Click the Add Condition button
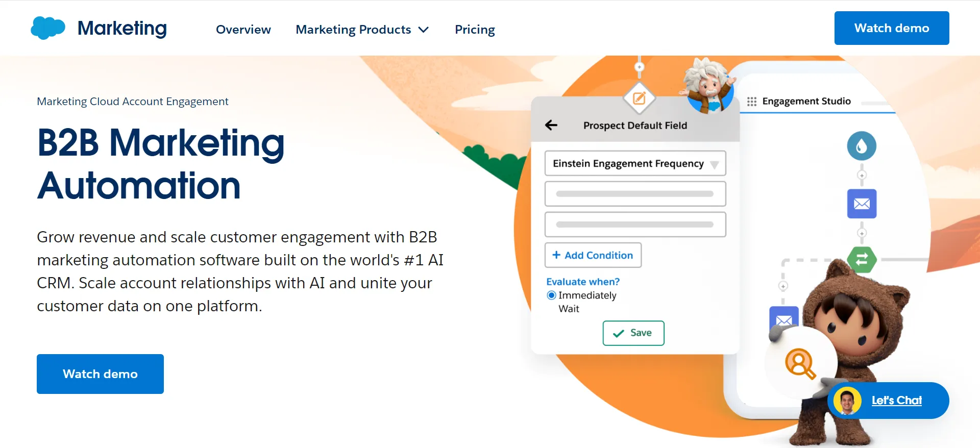The image size is (980, 448). pos(593,255)
